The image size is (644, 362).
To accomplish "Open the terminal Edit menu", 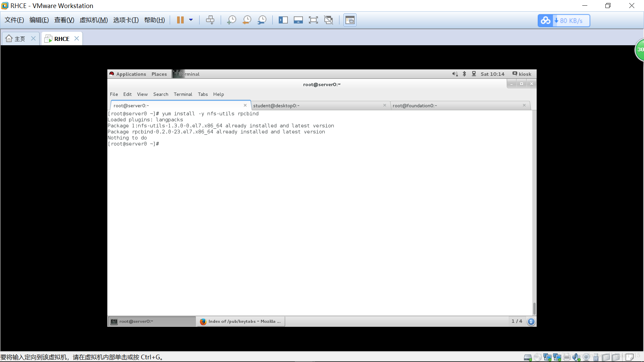I will point(127,94).
